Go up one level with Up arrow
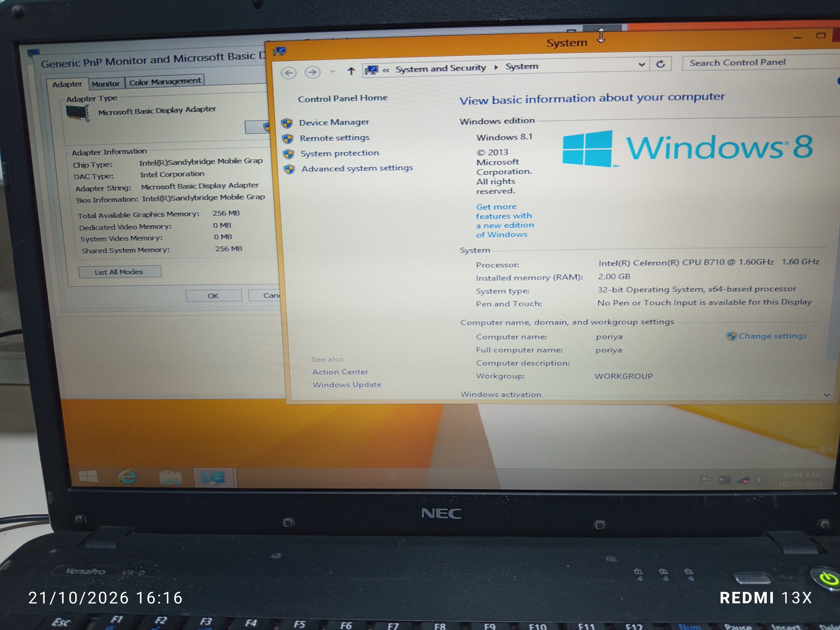Viewport: 840px width, 630px height. click(x=351, y=71)
